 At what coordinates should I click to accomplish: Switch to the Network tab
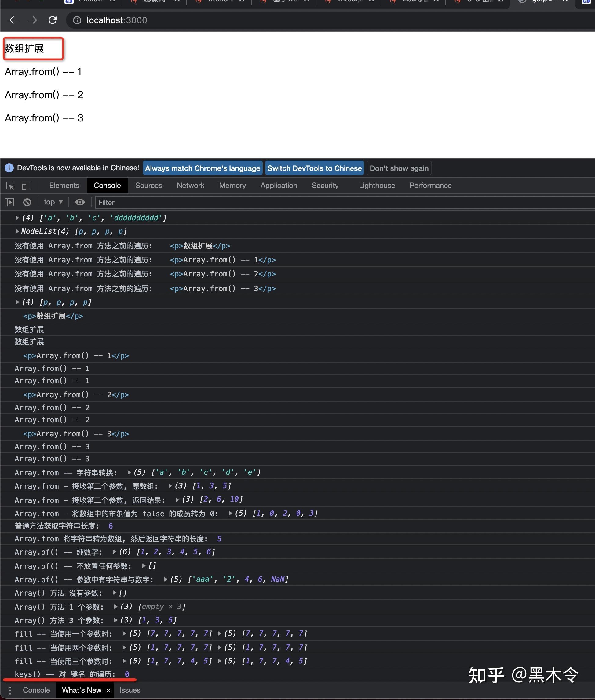click(x=191, y=185)
